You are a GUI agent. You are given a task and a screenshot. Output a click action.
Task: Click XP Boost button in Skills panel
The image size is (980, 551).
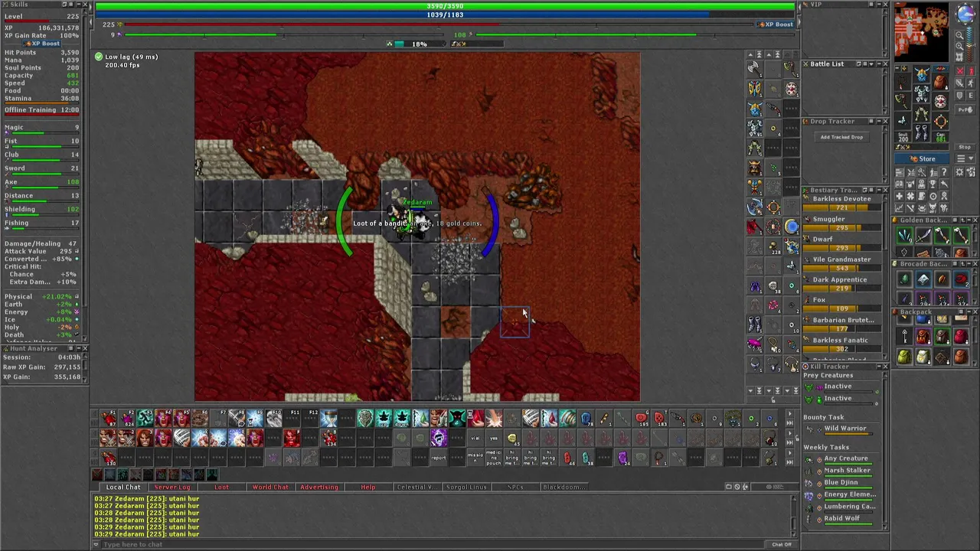click(41, 44)
